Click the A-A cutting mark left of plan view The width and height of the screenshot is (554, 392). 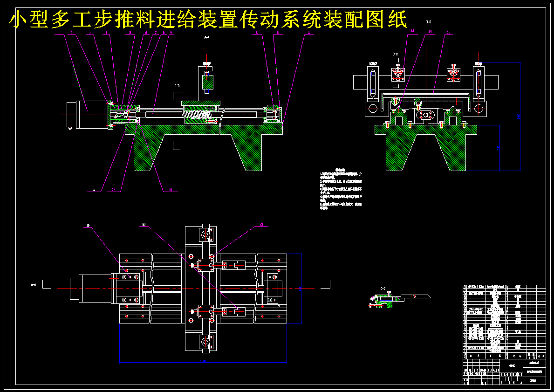point(34,284)
